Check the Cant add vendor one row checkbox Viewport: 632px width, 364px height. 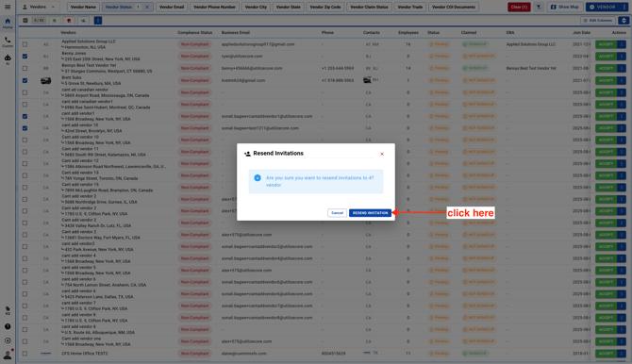coord(25,341)
